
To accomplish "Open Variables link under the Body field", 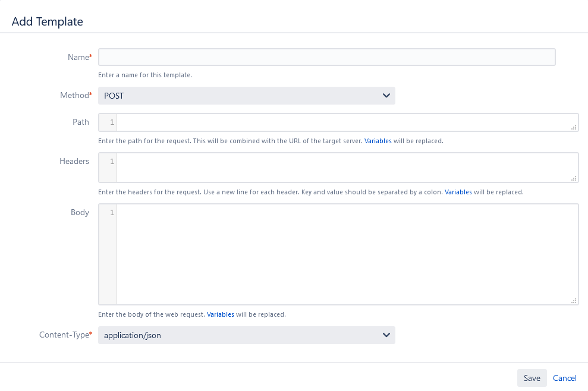I will tap(221, 314).
